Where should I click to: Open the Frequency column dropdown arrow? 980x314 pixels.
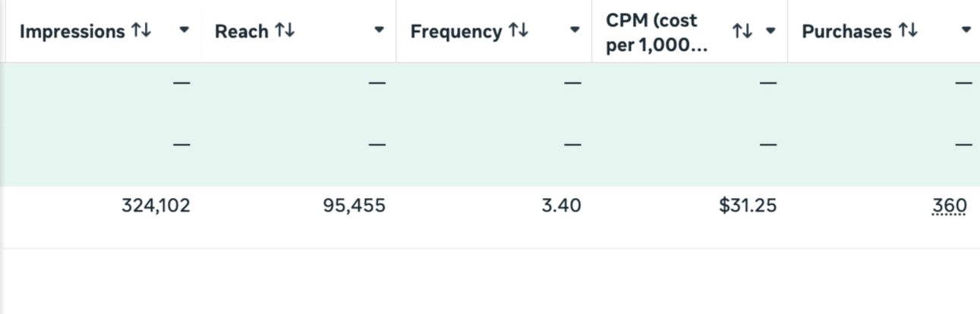[575, 31]
